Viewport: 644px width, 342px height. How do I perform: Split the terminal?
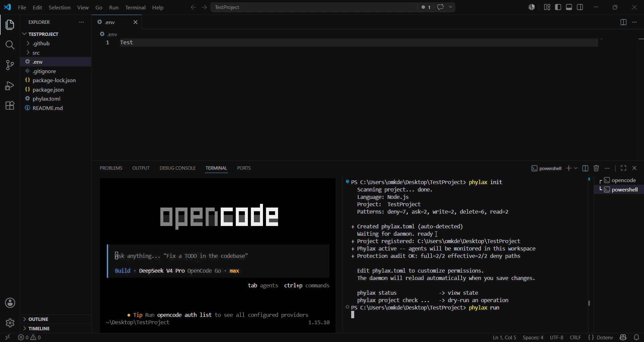tap(585, 168)
